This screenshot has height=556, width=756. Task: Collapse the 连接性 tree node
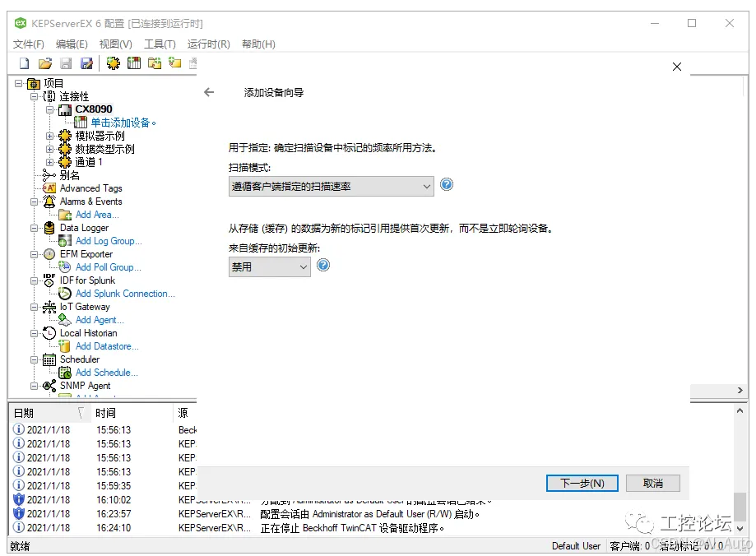pos(35,96)
